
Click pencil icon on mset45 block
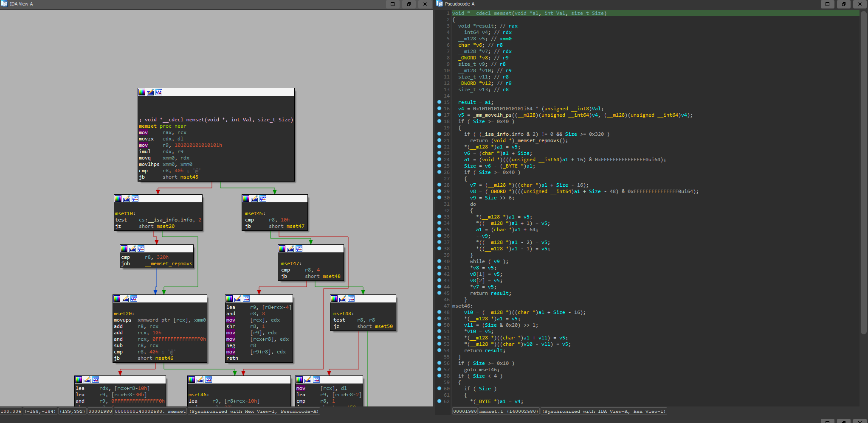point(254,199)
